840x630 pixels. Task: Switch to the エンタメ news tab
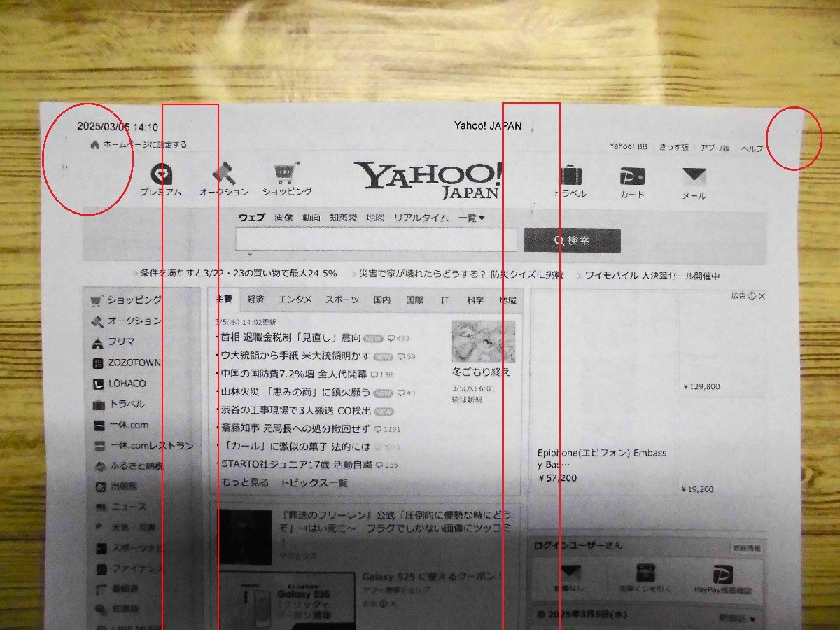click(x=295, y=300)
